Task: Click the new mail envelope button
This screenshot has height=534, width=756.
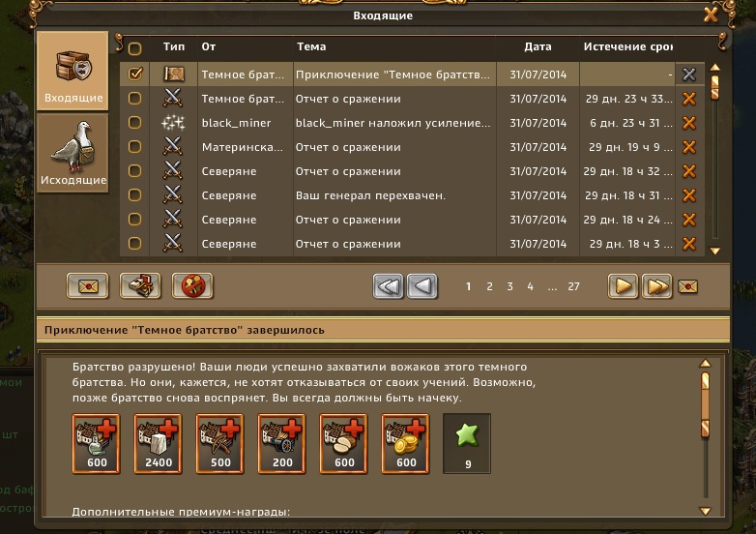Action: click(88, 286)
